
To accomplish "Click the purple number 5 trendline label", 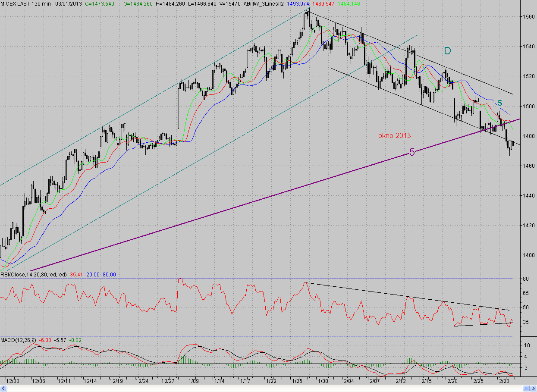I will [412, 152].
